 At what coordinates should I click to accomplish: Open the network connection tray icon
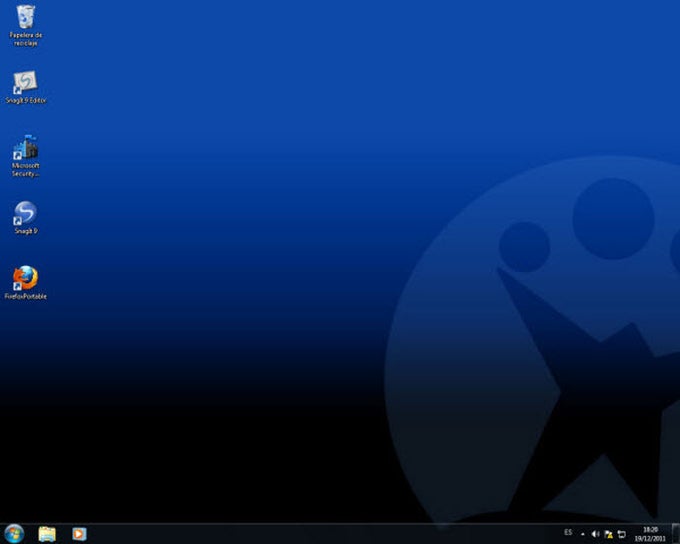click(x=621, y=534)
